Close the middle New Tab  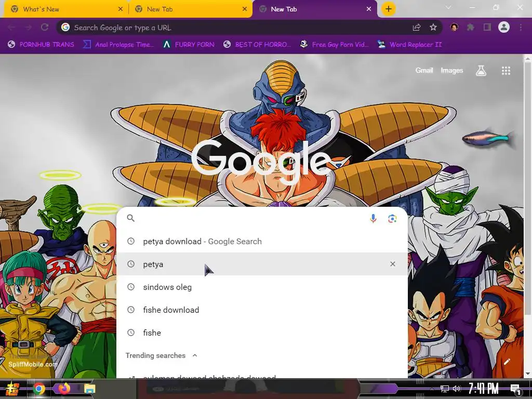[244, 9]
